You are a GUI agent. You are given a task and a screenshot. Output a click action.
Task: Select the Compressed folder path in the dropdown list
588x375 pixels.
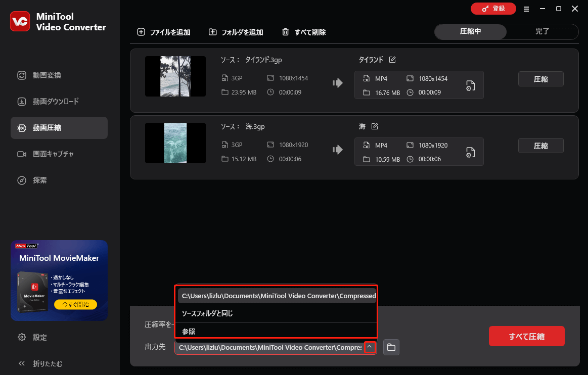(x=277, y=296)
